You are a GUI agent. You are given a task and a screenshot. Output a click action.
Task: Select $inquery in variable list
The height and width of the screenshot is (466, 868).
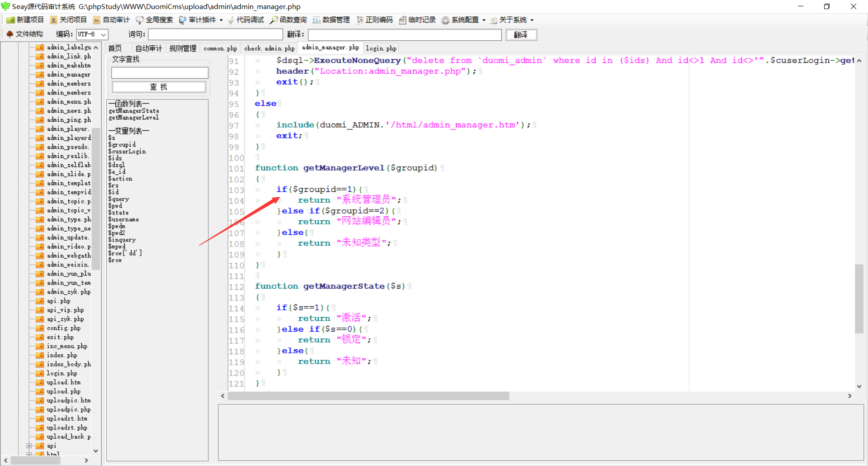pyautogui.click(x=122, y=240)
